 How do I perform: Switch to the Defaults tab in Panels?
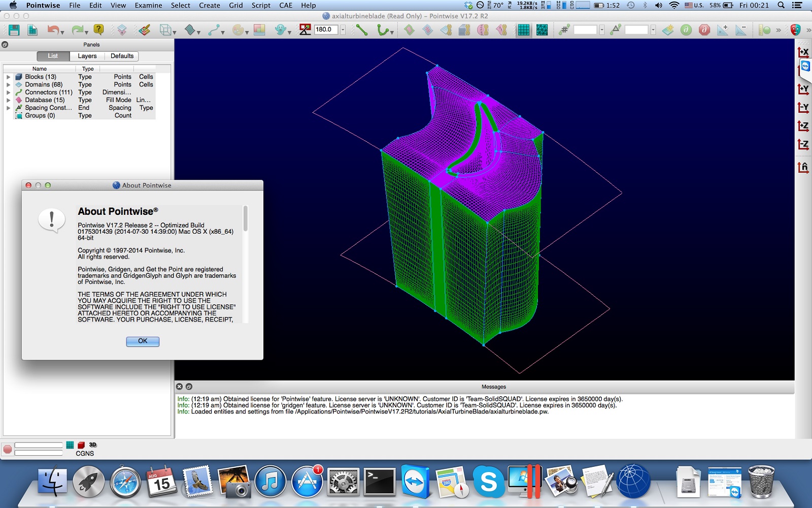[x=122, y=56]
